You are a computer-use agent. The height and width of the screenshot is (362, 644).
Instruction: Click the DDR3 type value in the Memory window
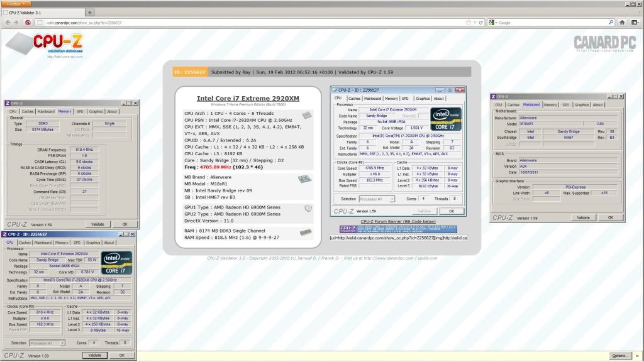43,124
